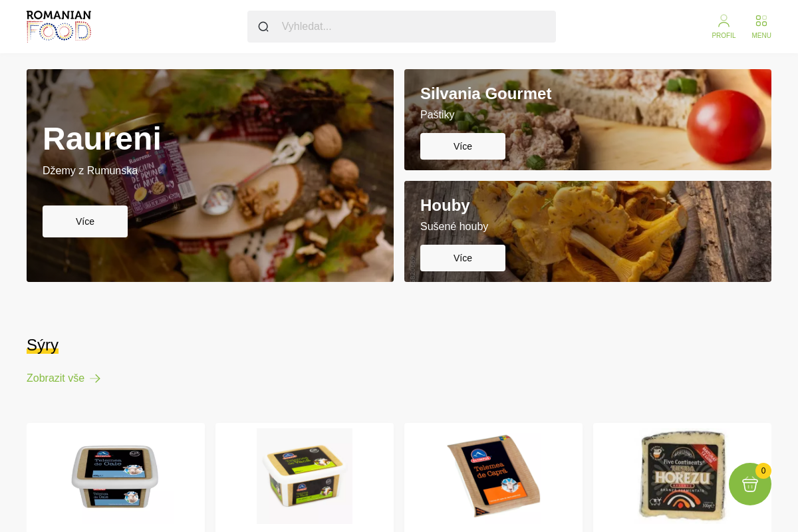The width and height of the screenshot is (798, 532).
Task: Click Více button on Raureni banner
Action: pyautogui.click(x=85, y=221)
